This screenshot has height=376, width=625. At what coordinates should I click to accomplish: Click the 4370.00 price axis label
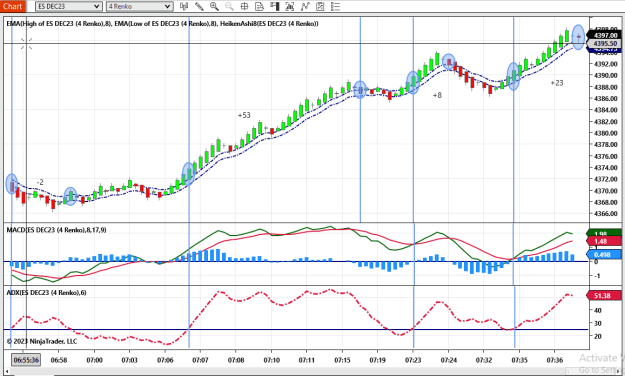click(605, 191)
